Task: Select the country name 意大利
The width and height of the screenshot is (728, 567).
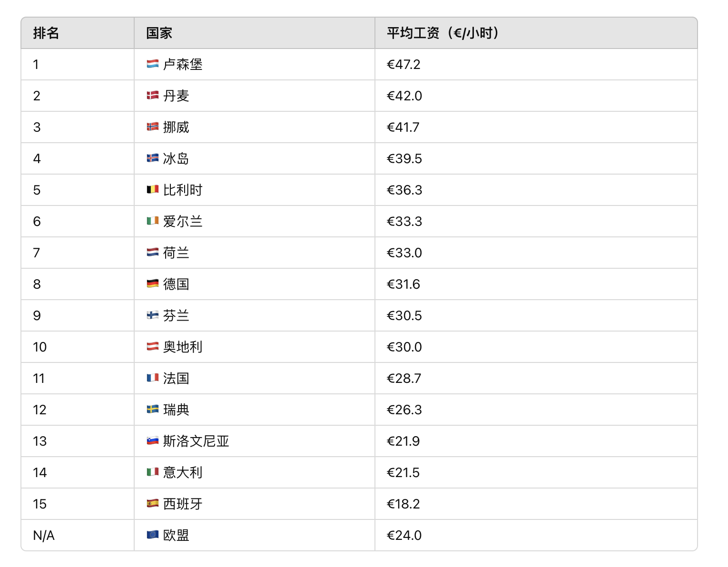Action: pos(183,472)
